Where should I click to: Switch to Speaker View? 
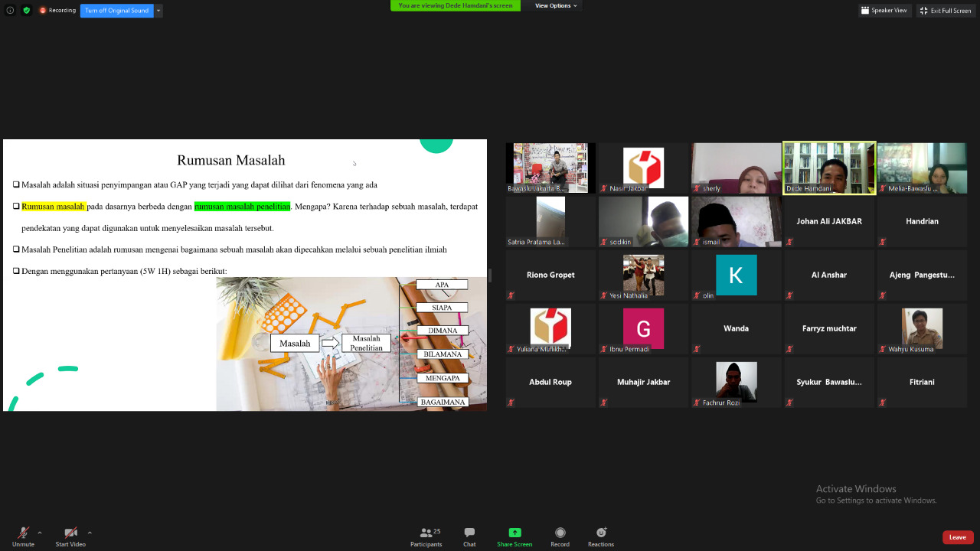point(884,11)
